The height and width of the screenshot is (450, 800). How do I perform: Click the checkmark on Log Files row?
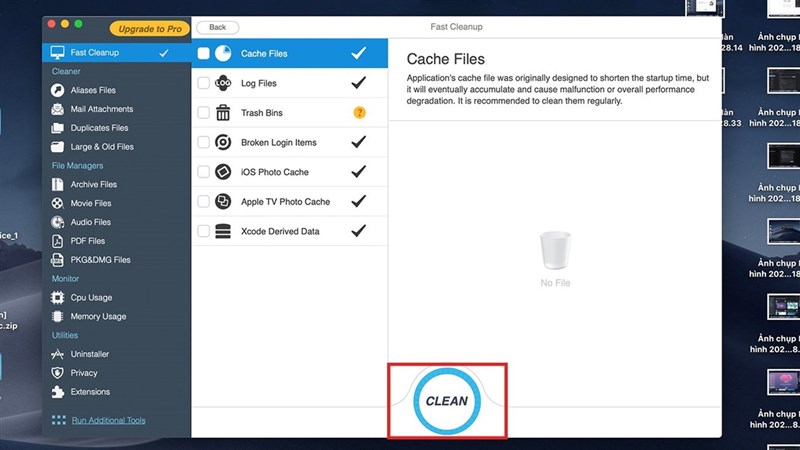coord(359,82)
